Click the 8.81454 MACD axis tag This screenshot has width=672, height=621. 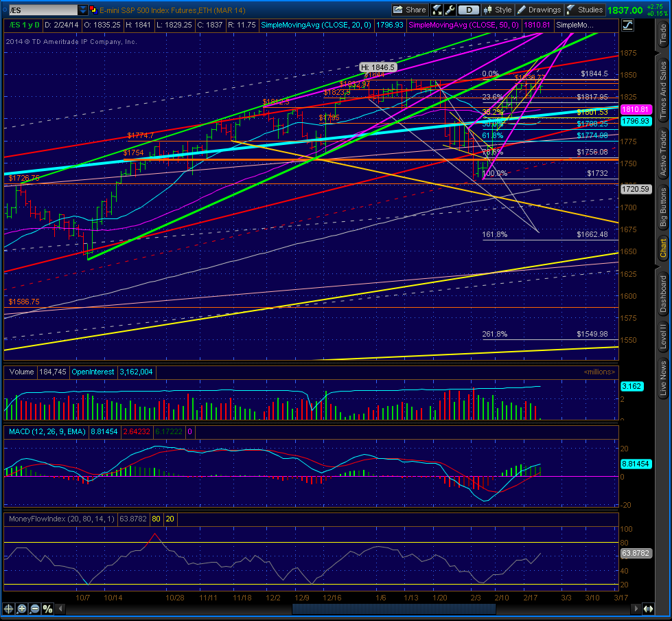(x=636, y=464)
